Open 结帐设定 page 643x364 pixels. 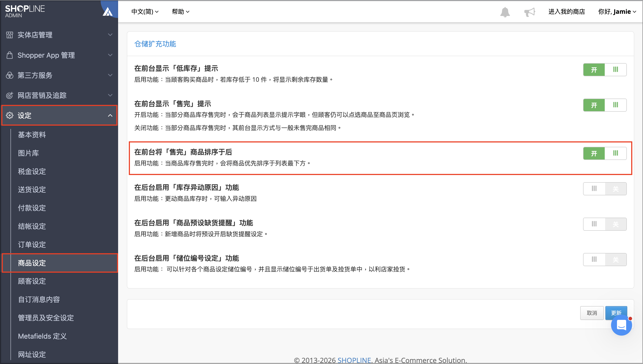point(32,226)
